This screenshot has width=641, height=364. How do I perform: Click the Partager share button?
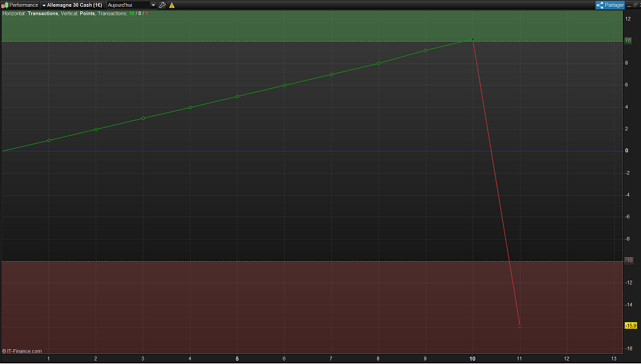(x=610, y=5)
